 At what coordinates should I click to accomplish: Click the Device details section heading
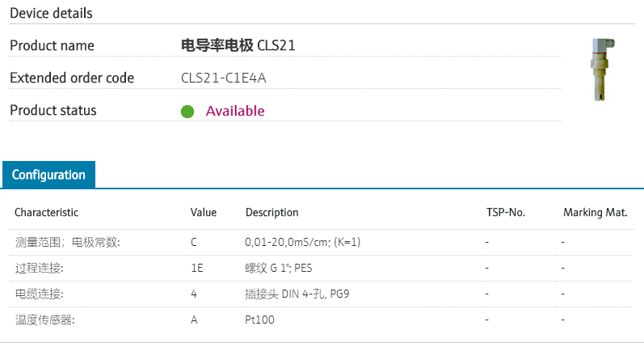[x=51, y=13]
